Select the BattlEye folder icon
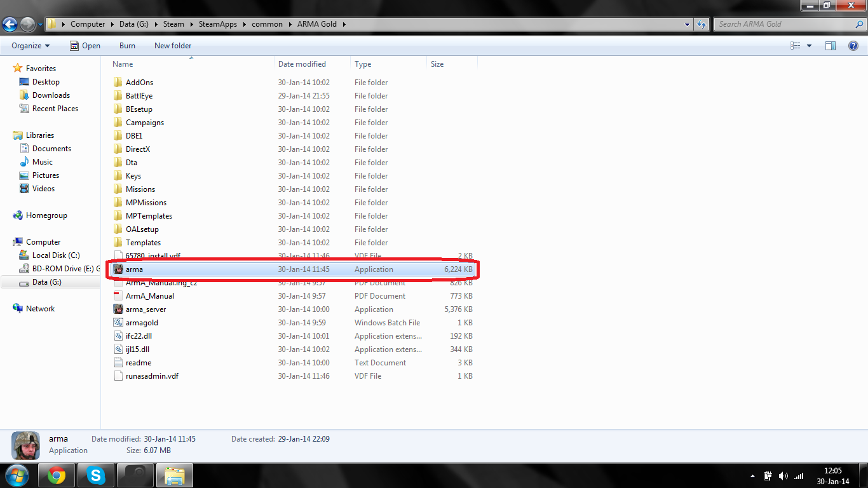This screenshot has height=488, width=868. (118, 96)
